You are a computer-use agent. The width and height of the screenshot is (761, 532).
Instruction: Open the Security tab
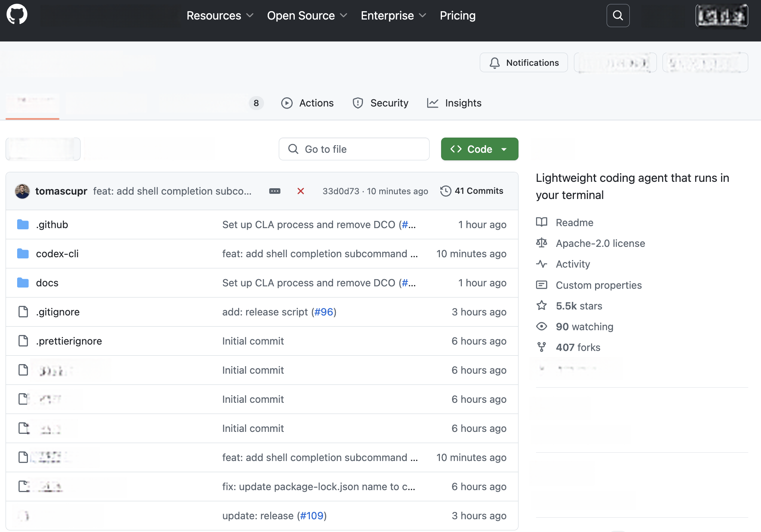(380, 103)
